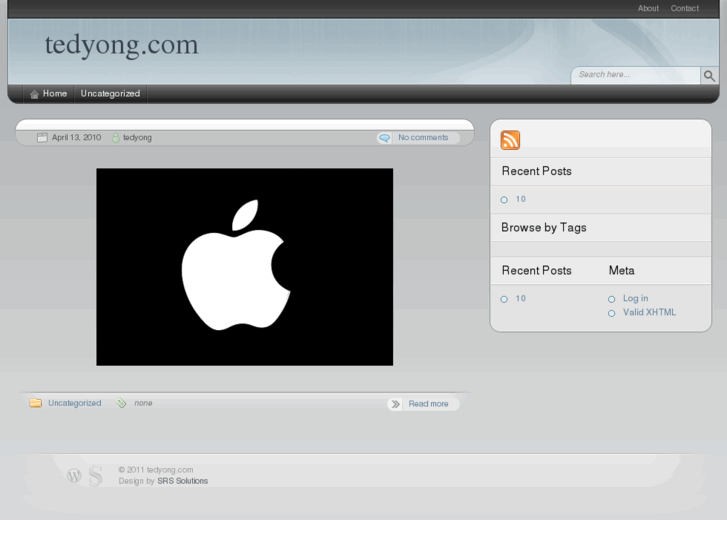Click the double-arrow icon beside Read more
Viewport: 727px width, 545px height.
(x=395, y=404)
